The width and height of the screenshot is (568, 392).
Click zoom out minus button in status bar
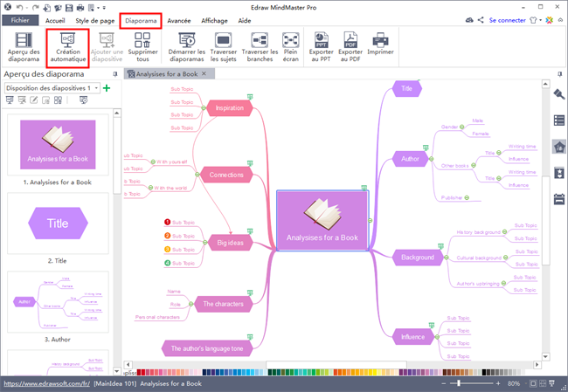pyautogui.click(x=444, y=383)
